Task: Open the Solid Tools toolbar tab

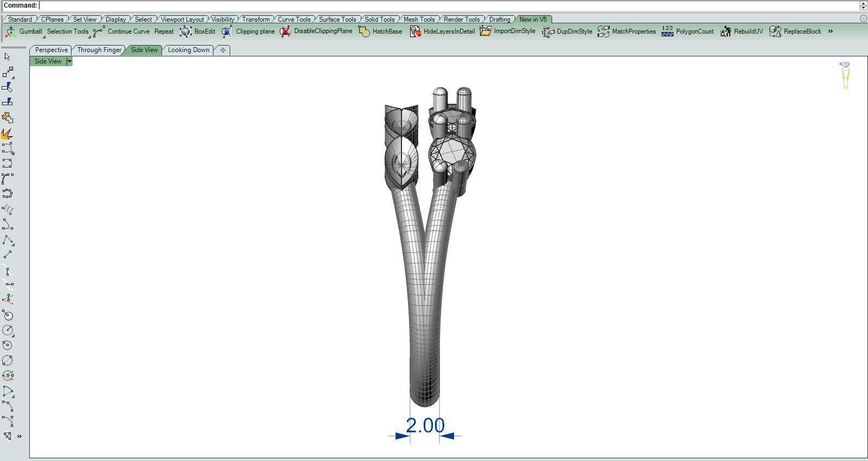Action: 380,19
